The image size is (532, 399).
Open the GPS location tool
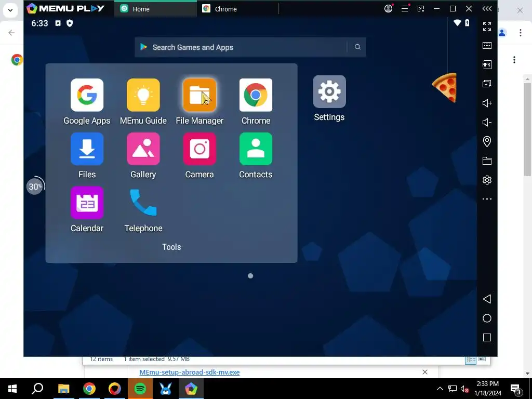(487, 141)
